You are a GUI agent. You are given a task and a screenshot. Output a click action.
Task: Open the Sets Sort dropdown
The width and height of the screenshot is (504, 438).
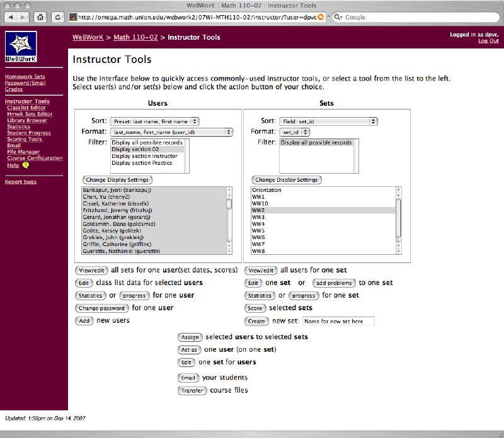pos(328,121)
